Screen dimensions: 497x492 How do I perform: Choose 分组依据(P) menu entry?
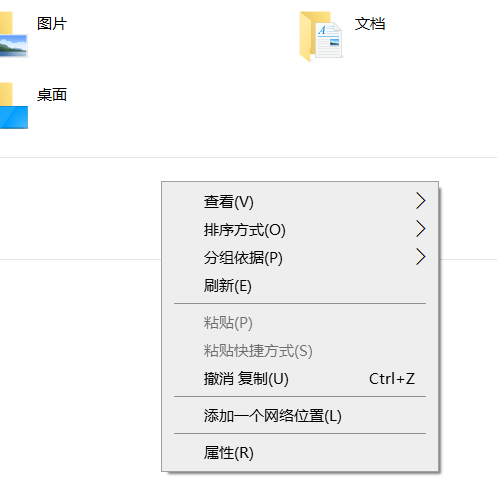pyautogui.click(x=300, y=258)
